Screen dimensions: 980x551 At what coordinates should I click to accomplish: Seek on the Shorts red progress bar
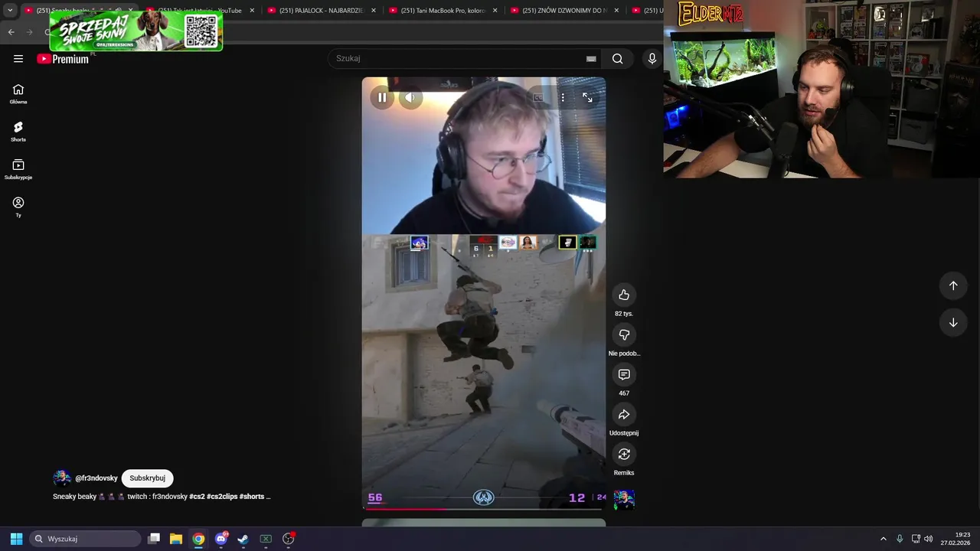tap(483, 508)
